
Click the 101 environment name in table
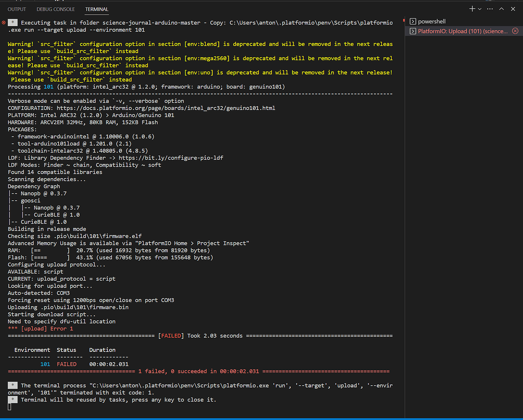45,364
